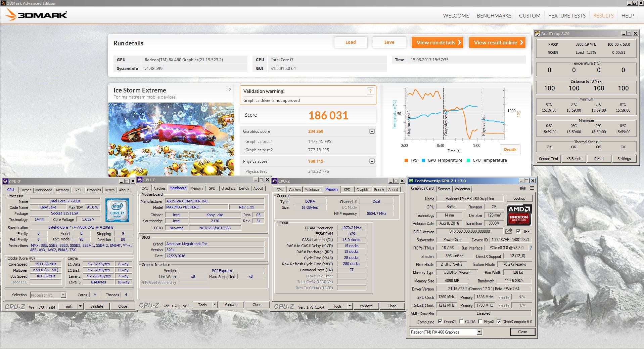Start XS Bench in RealTemp
644x349 pixels.
574,159
